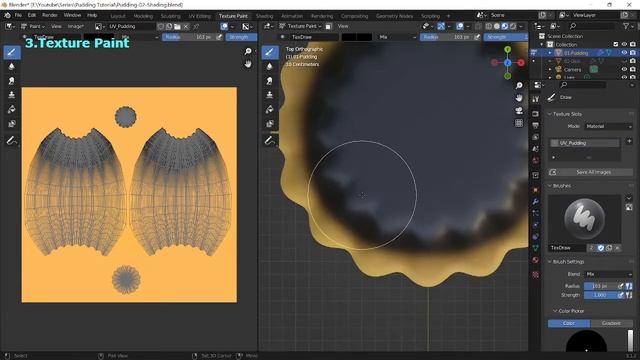
Task: Toggle fake user shield for TexDraw brush
Action: 600,248
